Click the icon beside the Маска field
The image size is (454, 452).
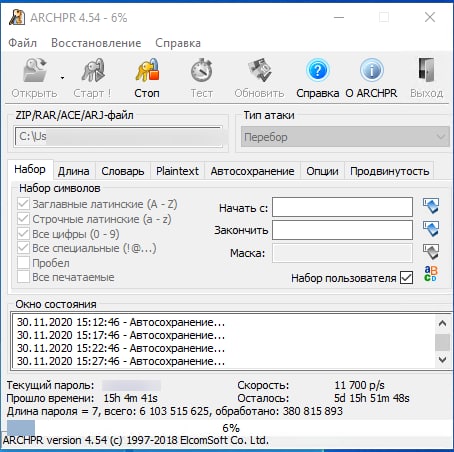click(x=431, y=252)
